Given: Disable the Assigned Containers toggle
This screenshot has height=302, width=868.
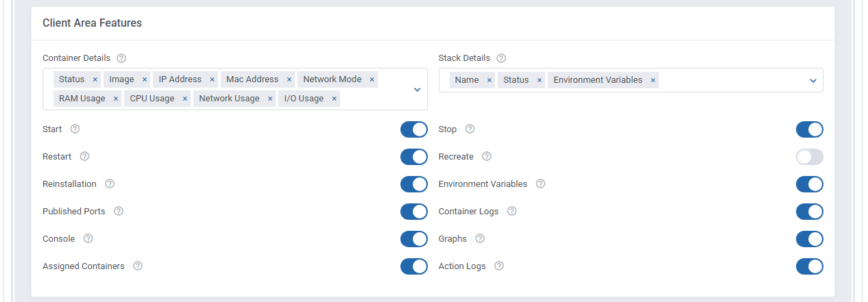Looking at the screenshot, I should click(x=414, y=266).
